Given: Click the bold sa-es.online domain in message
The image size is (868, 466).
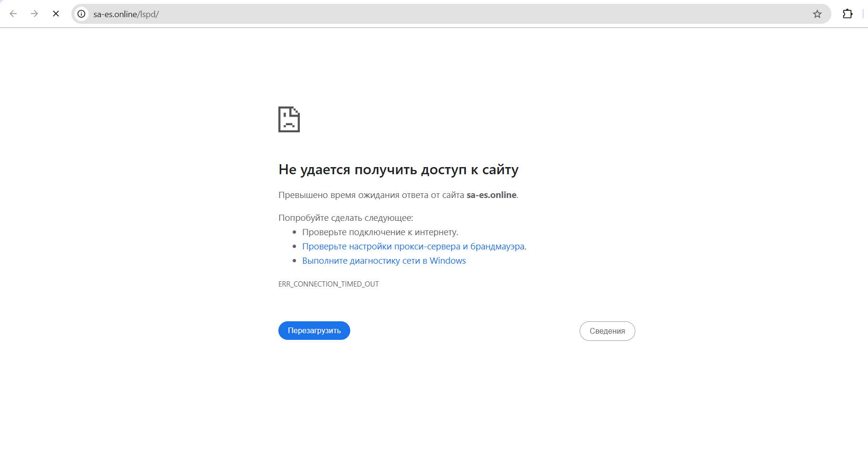Looking at the screenshot, I should point(491,195).
